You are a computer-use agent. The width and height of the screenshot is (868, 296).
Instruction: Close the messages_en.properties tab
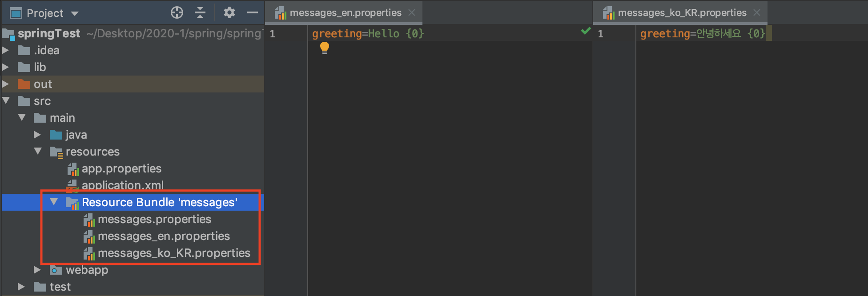pyautogui.click(x=412, y=13)
